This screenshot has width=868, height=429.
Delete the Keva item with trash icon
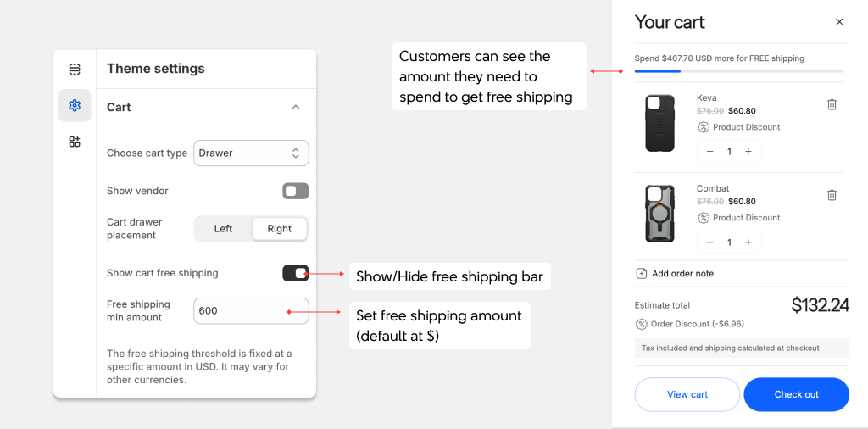[x=832, y=104]
